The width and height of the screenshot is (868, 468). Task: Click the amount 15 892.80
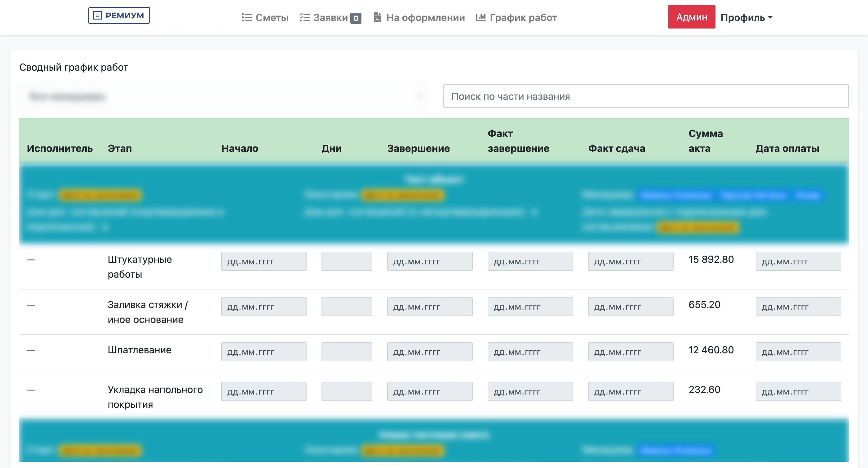(711, 259)
